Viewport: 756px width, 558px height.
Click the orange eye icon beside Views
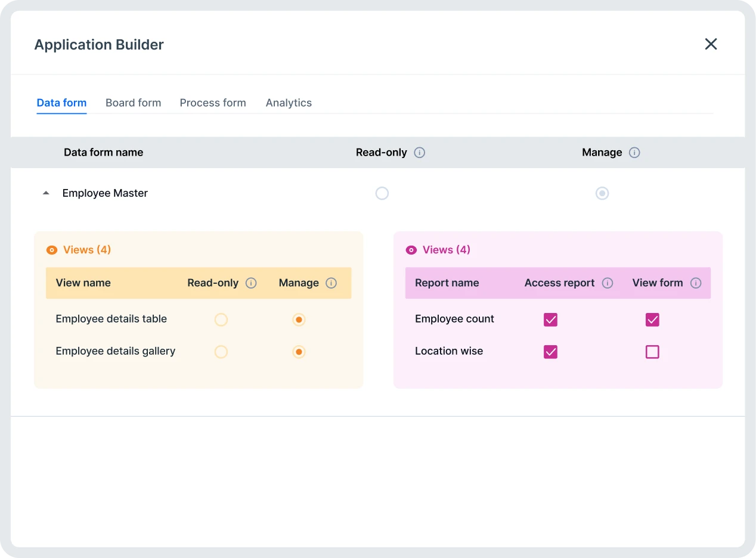pyautogui.click(x=52, y=250)
